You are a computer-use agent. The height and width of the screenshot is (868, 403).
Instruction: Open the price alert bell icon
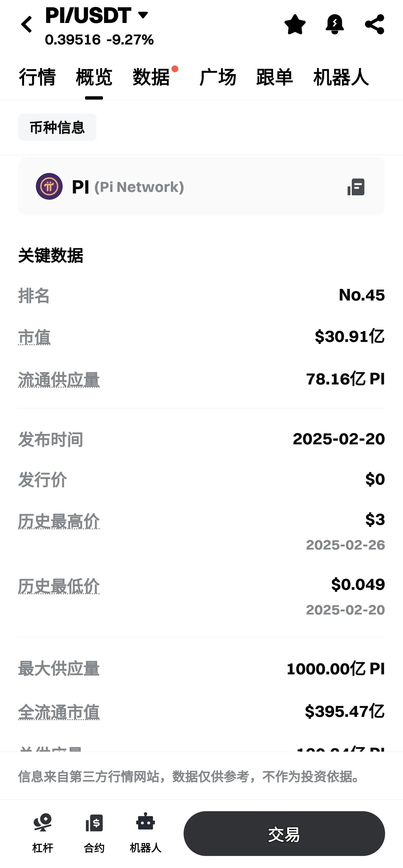click(335, 24)
